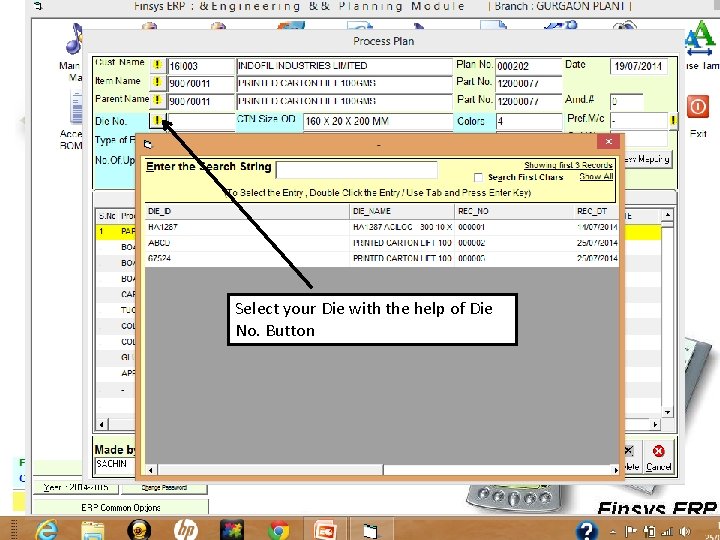Select the 67524 die row
720x540 pixels.
(382, 259)
